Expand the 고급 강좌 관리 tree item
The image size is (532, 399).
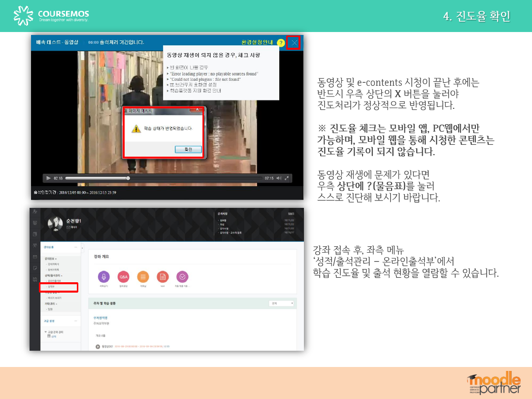coord(45,332)
